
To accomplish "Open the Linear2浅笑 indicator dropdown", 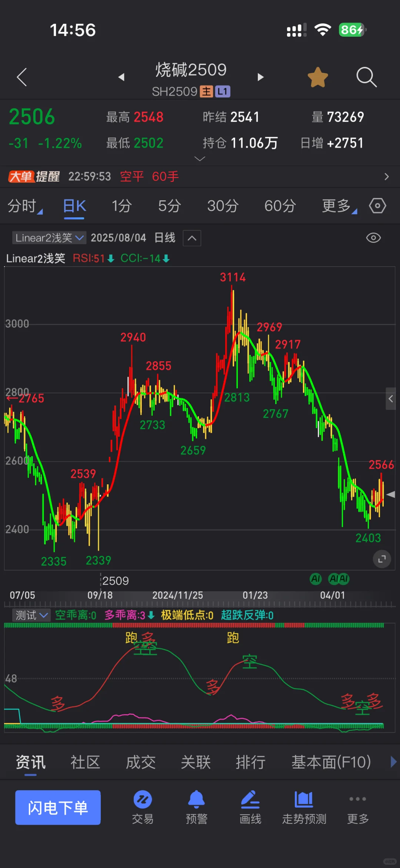I will [x=49, y=238].
